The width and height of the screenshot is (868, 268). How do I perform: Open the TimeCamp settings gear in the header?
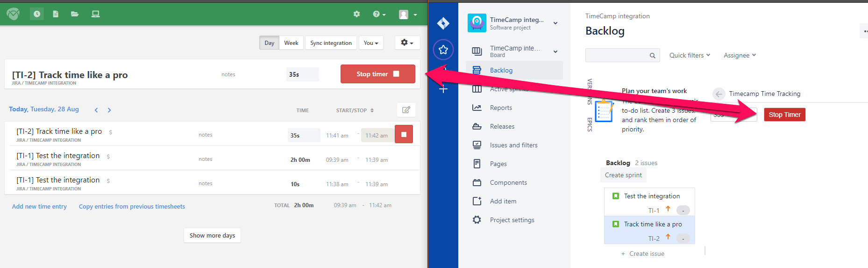coord(356,14)
